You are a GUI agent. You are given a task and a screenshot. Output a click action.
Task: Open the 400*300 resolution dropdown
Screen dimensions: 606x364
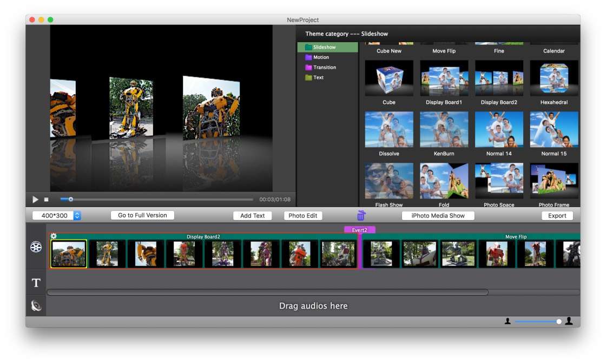point(77,215)
